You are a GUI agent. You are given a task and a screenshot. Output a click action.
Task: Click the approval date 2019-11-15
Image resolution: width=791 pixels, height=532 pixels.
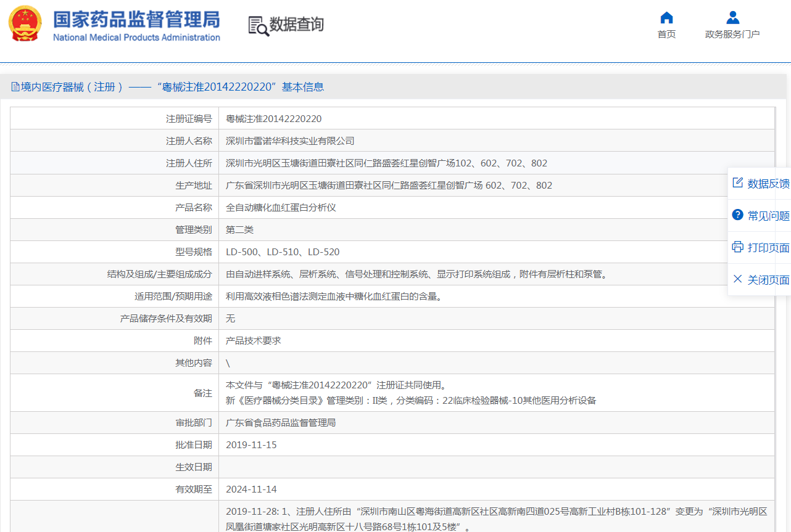click(x=251, y=445)
